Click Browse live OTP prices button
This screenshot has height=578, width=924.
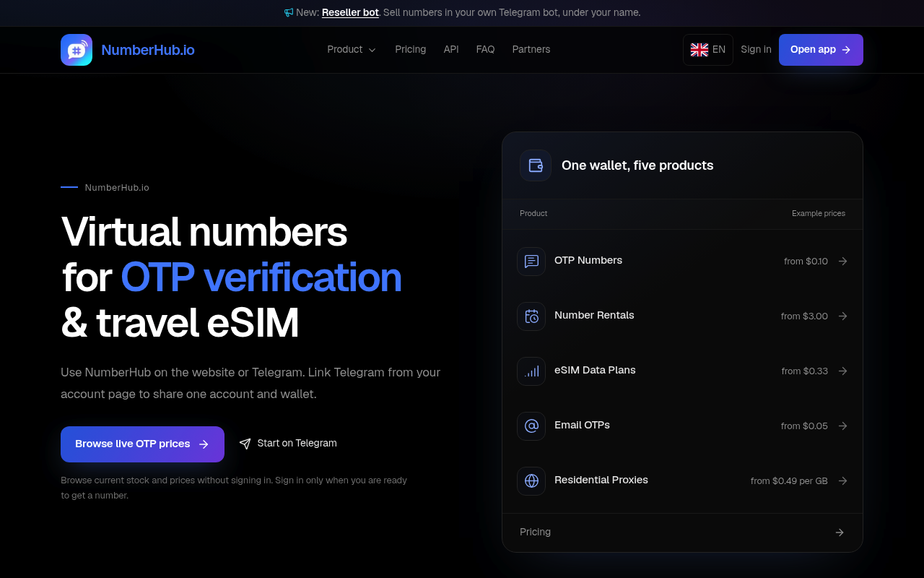[x=142, y=444]
